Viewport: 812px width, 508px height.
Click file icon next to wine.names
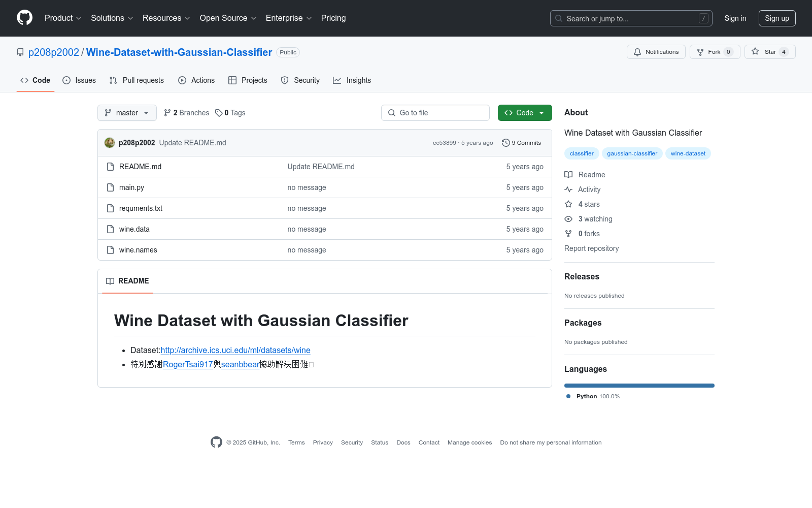(110, 250)
